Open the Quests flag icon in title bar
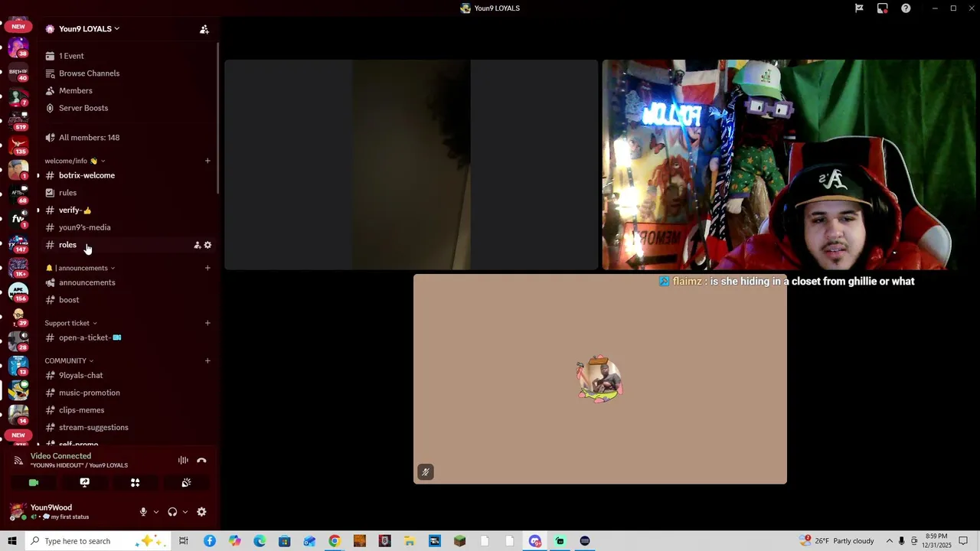This screenshot has height=551, width=980. (x=859, y=8)
